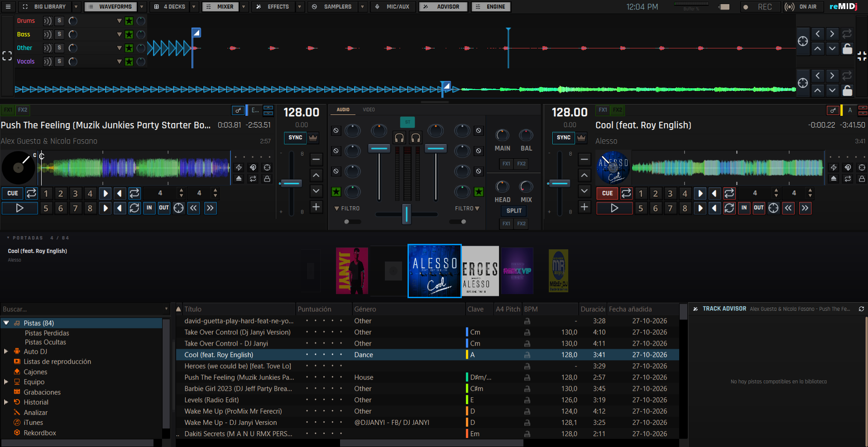Viewport: 868px width, 447px height.
Task: Click the search field Buscar
Action: pos(84,309)
